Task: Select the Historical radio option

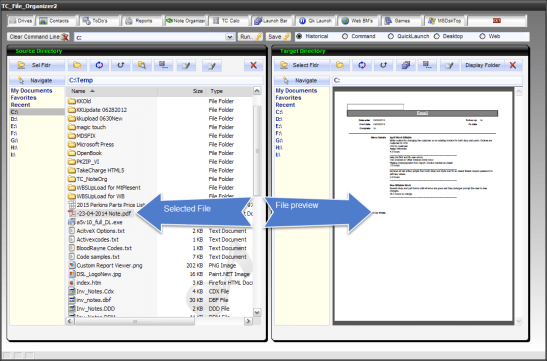Action: [313, 36]
